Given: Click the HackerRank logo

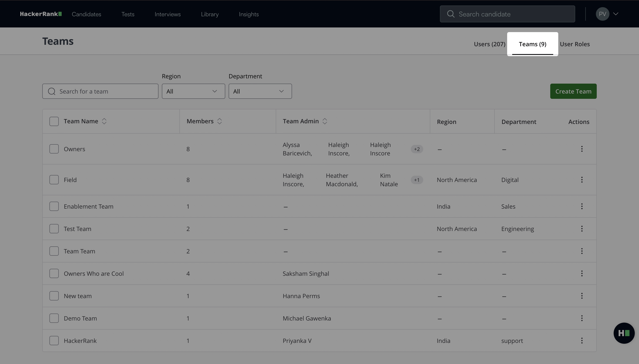Looking at the screenshot, I should tap(41, 14).
